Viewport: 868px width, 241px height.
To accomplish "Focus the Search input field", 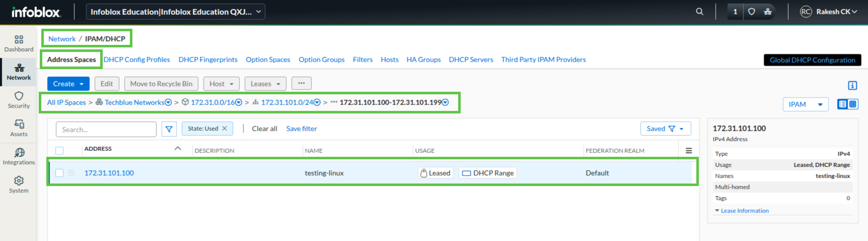I will (x=106, y=129).
